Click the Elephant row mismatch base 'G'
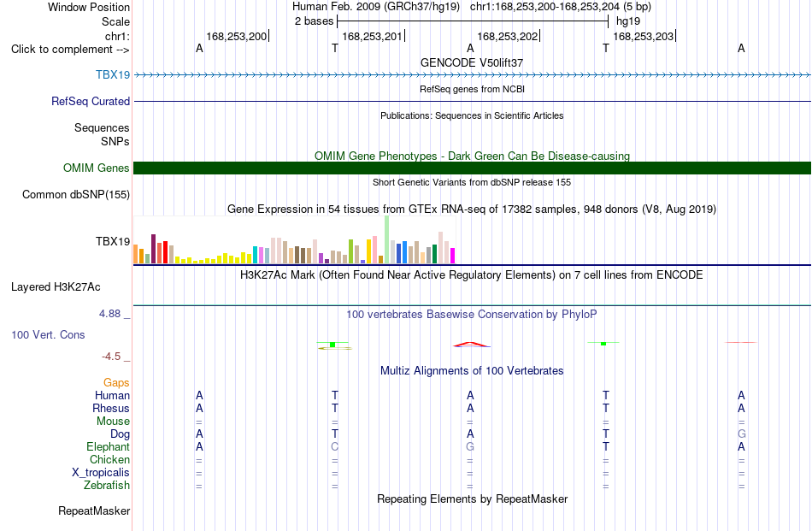812x531 pixels. pyautogui.click(x=470, y=447)
